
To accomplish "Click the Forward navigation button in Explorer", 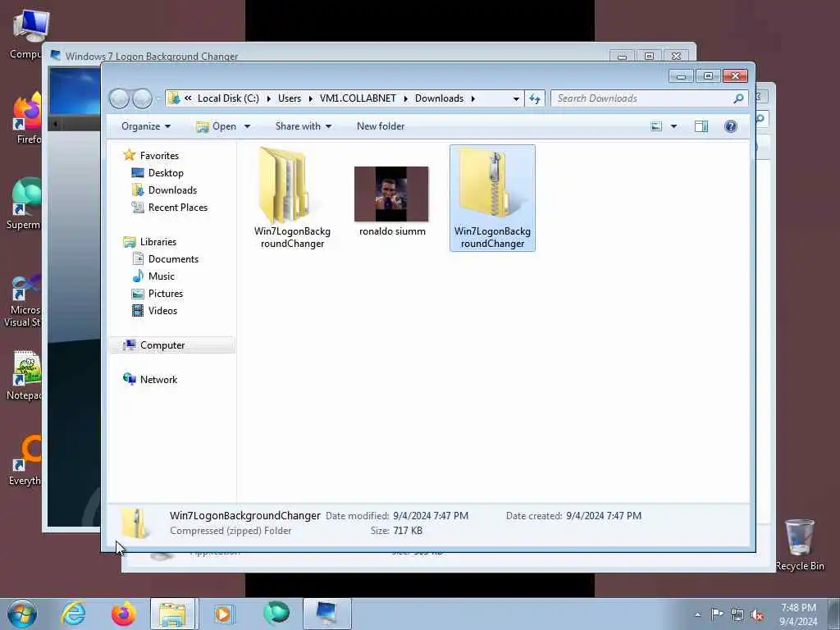I will click(x=142, y=98).
